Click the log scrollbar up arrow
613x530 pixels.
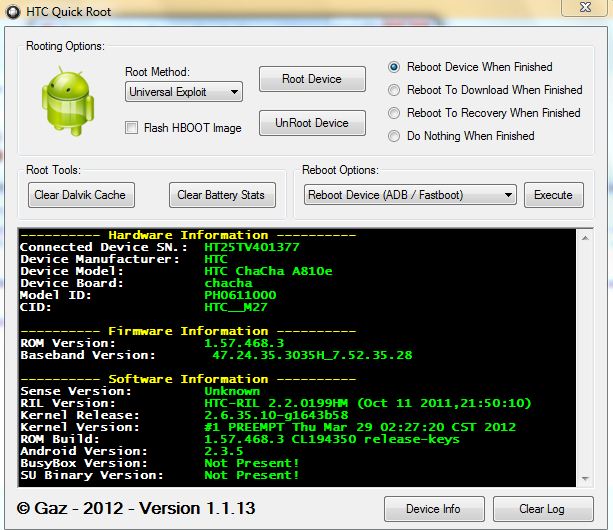[585, 238]
